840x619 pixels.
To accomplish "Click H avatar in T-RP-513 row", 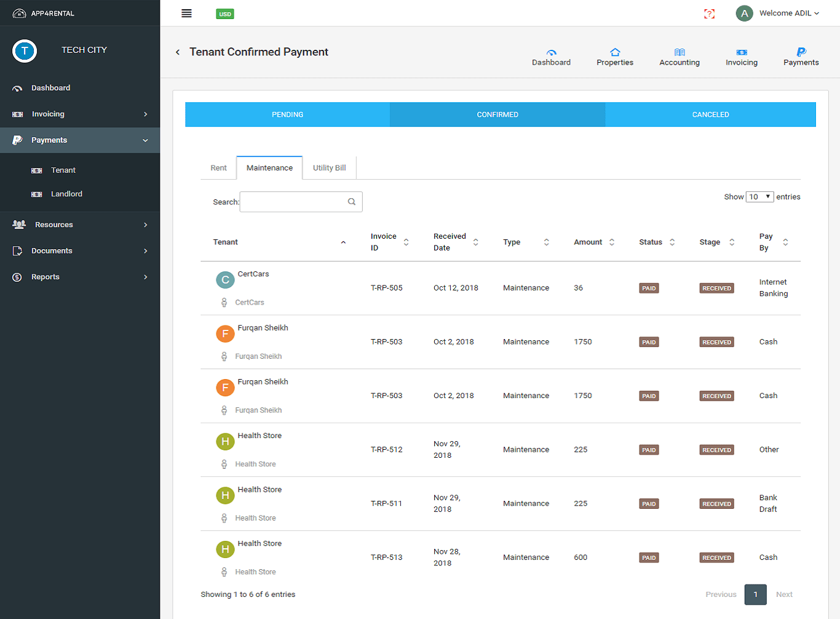I will coord(225,549).
